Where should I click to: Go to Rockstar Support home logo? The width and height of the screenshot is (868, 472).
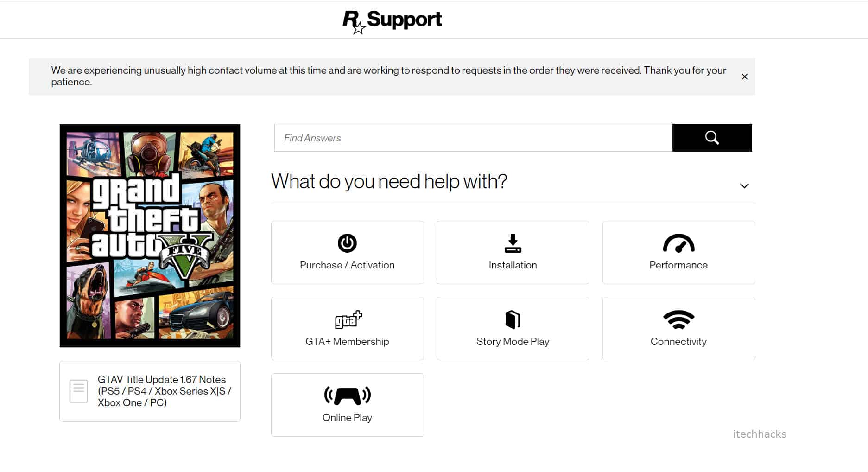(x=392, y=20)
